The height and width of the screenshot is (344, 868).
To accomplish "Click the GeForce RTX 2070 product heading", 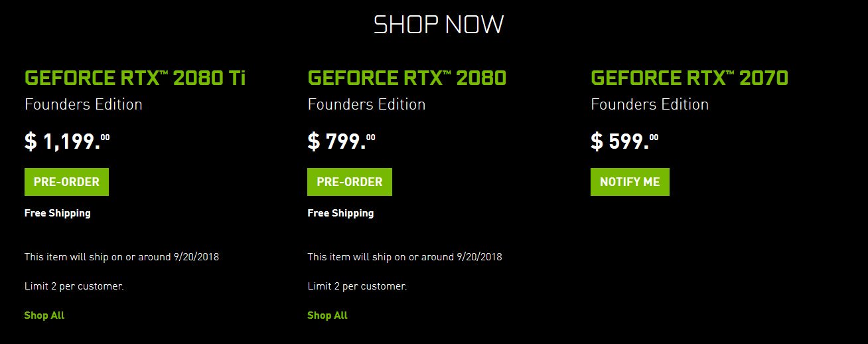I will tap(689, 78).
